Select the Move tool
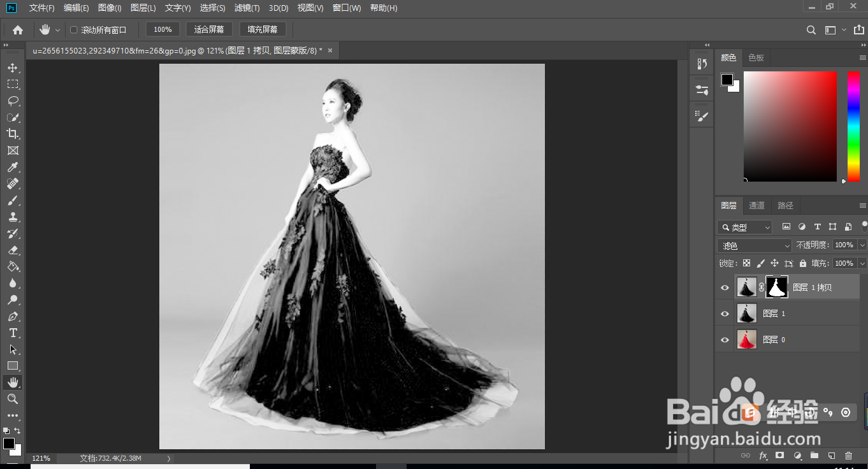This screenshot has width=868, height=469. (x=13, y=67)
